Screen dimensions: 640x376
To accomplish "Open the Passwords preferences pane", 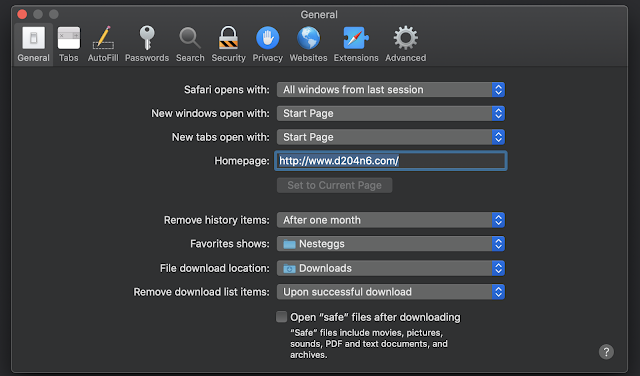I will click(x=147, y=44).
